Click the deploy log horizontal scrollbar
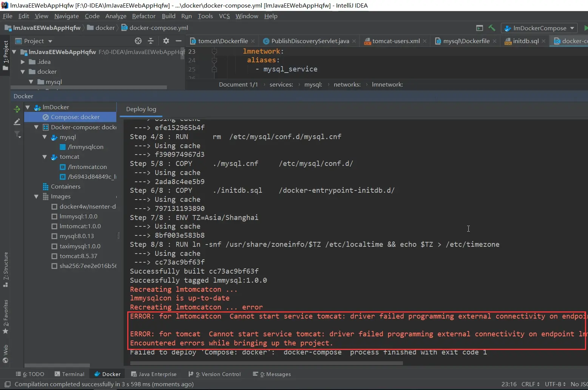Image resolution: width=588 pixels, height=390 pixels. [267, 363]
